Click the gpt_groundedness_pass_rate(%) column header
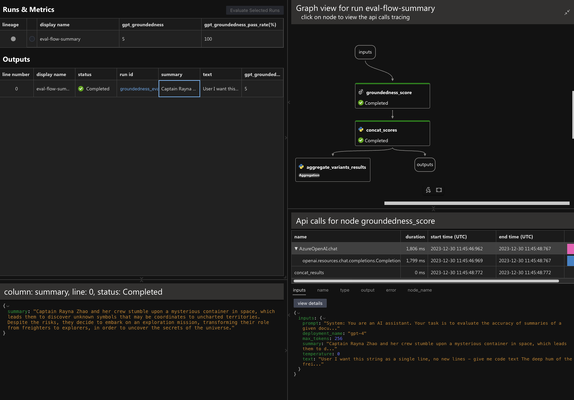The height and width of the screenshot is (400, 574). click(242, 25)
